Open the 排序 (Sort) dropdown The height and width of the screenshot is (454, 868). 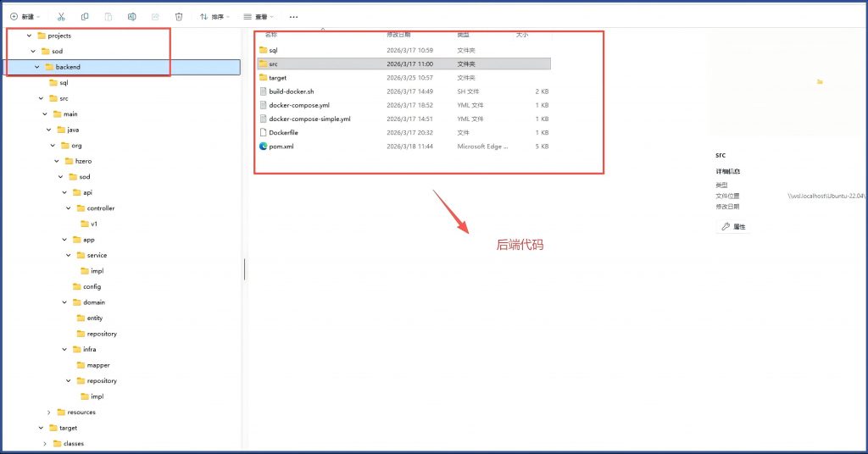[x=215, y=16]
